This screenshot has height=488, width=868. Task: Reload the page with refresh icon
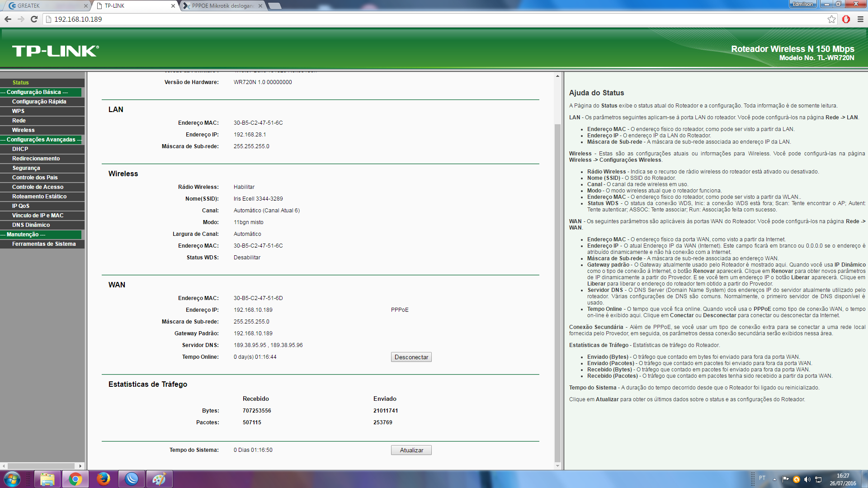click(34, 19)
